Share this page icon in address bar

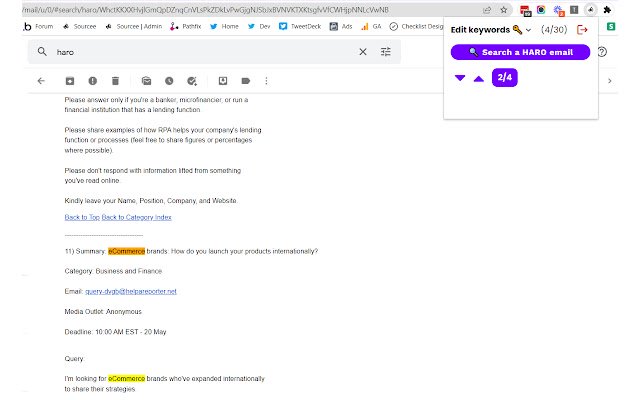click(x=487, y=10)
